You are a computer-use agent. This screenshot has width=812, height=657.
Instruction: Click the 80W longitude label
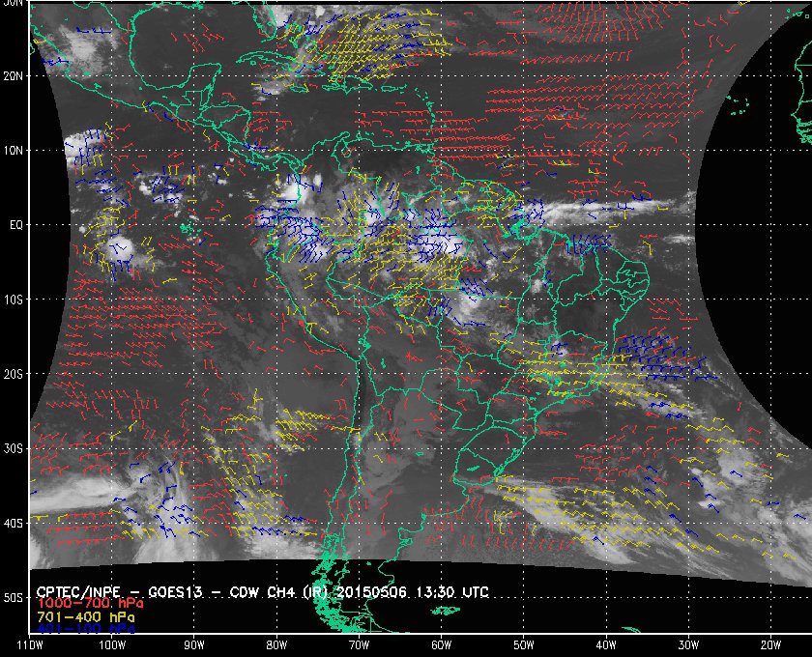pyautogui.click(x=276, y=645)
